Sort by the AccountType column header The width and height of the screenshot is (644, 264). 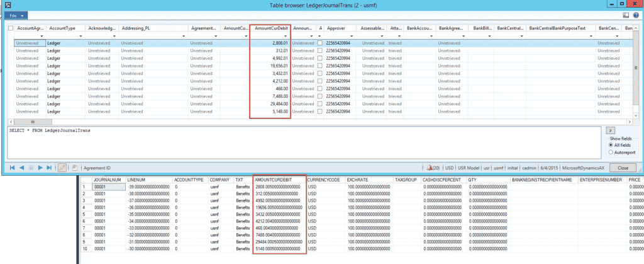click(x=62, y=28)
